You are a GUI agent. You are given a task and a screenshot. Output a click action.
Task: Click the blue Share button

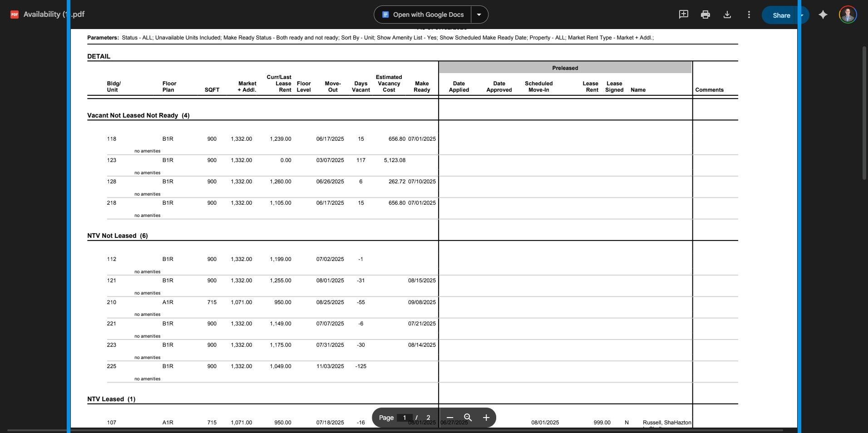781,15
